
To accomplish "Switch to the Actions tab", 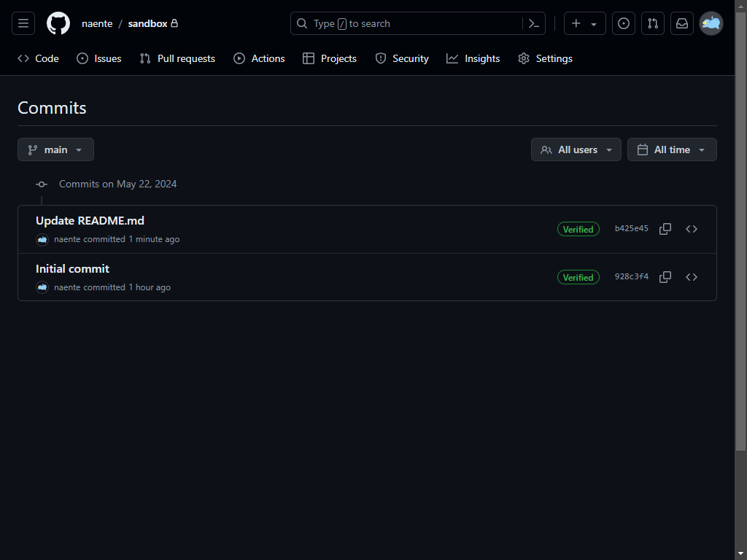I will pos(259,58).
